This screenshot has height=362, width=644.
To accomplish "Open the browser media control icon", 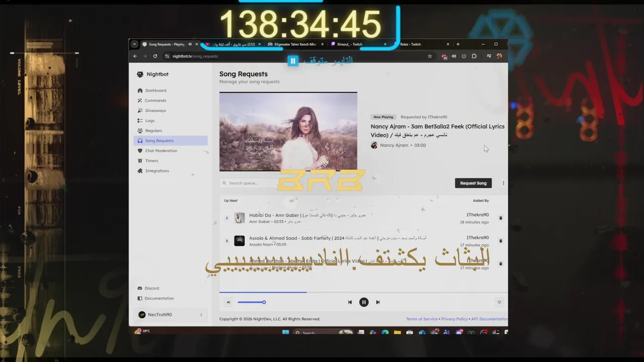I will pyautogui.click(x=489, y=56).
